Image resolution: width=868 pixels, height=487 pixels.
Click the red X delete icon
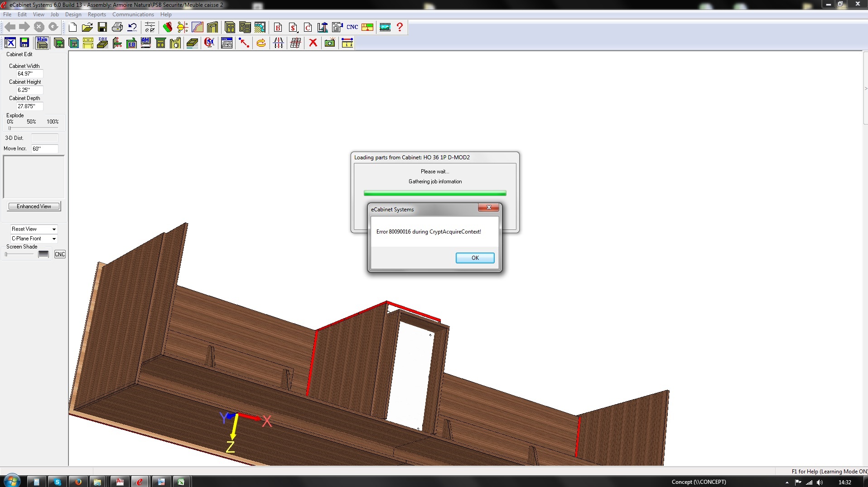click(x=313, y=43)
